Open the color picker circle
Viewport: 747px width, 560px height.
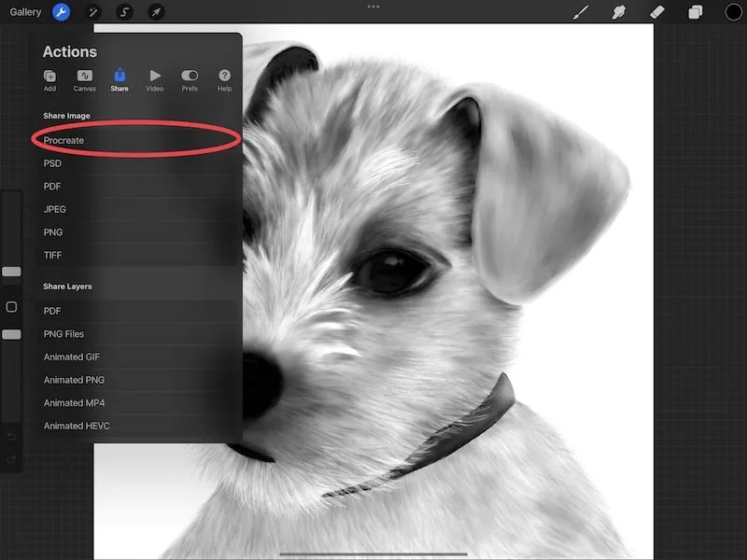pos(735,12)
